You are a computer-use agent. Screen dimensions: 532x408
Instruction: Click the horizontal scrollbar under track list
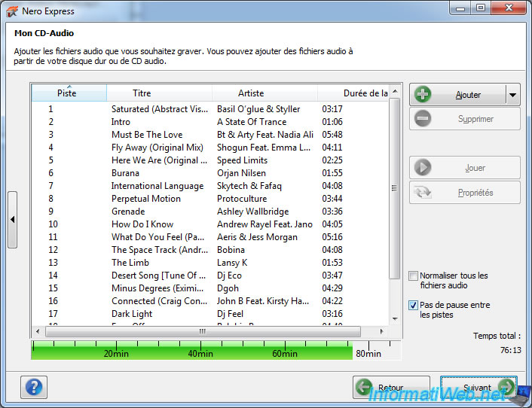tap(202, 331)
